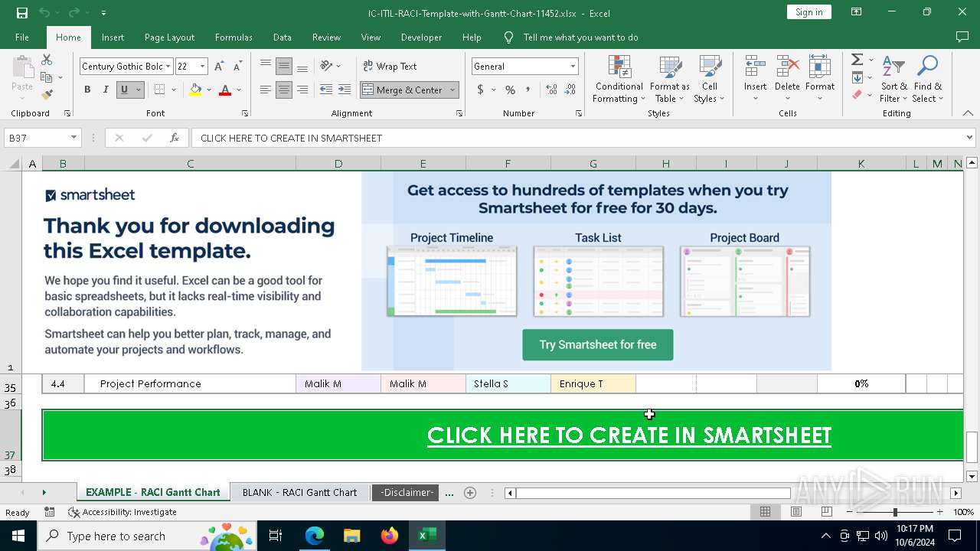Open the File menu tab
The height and width of the screenshot is (551, 980).
[x=22, y=37]
